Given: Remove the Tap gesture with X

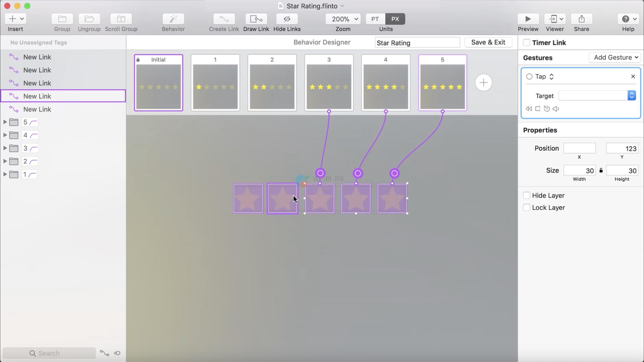Looking at the screenshot, I should (x=633, y=76).
